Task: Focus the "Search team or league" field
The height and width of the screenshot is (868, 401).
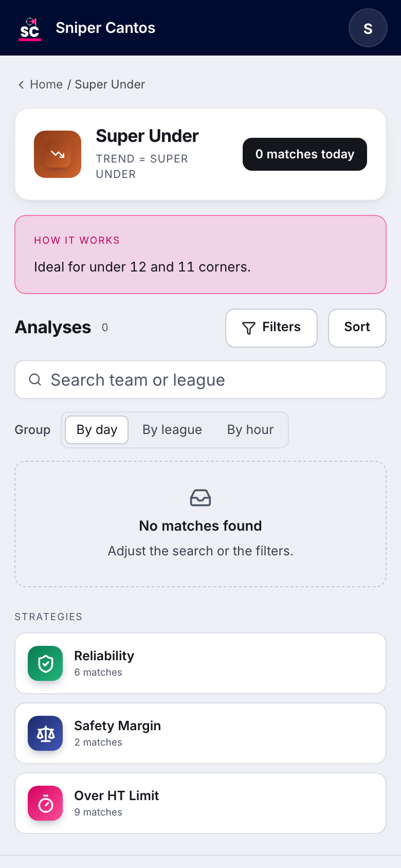Action: coord(200,379)
